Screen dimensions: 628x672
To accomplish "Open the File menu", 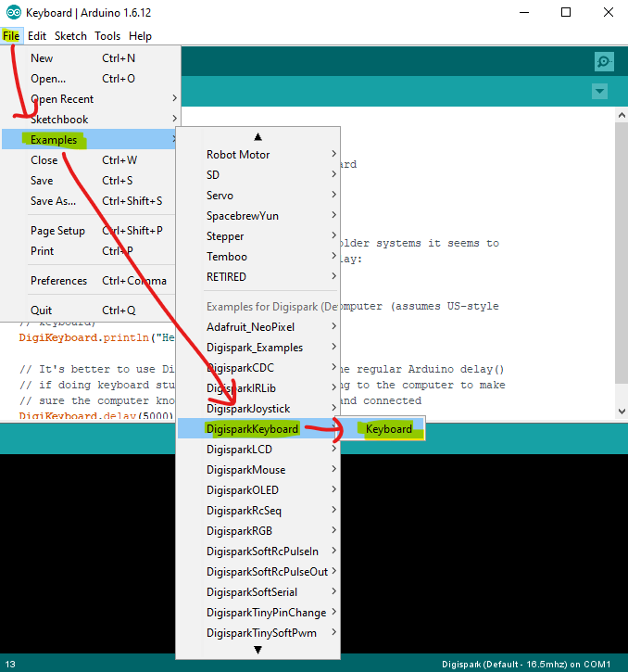I will pos(11,36).
